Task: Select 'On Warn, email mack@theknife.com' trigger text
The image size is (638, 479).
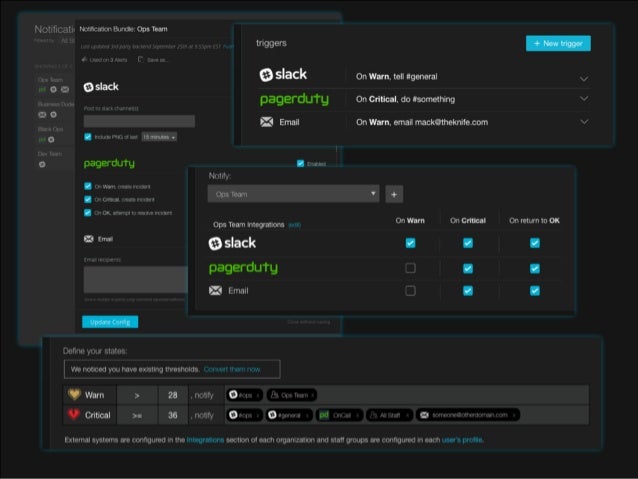Action: [x=422, y=122]
